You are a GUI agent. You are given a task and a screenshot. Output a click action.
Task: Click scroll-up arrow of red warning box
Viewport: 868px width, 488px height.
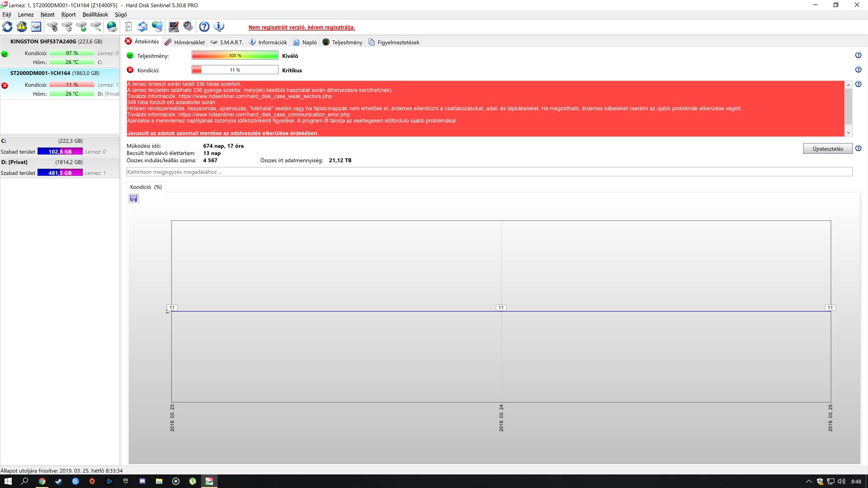[848, 85]
